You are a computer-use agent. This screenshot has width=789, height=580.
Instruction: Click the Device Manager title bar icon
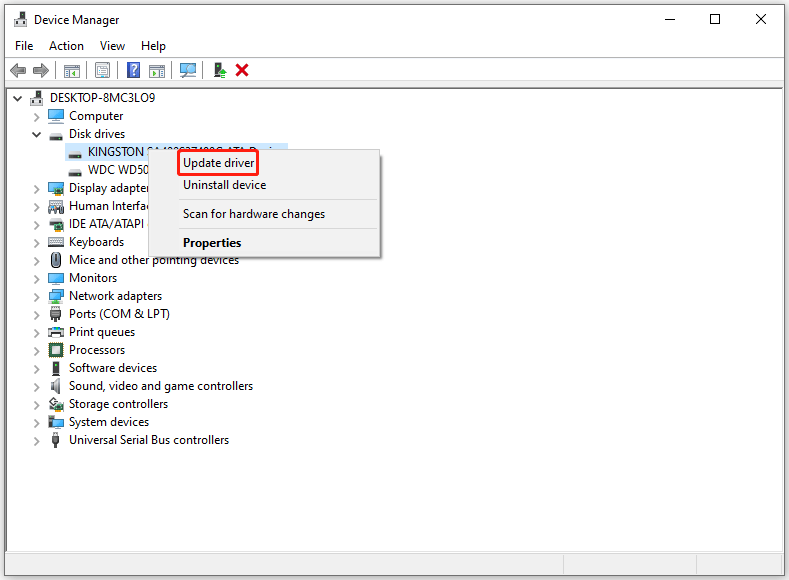point(21,20)
